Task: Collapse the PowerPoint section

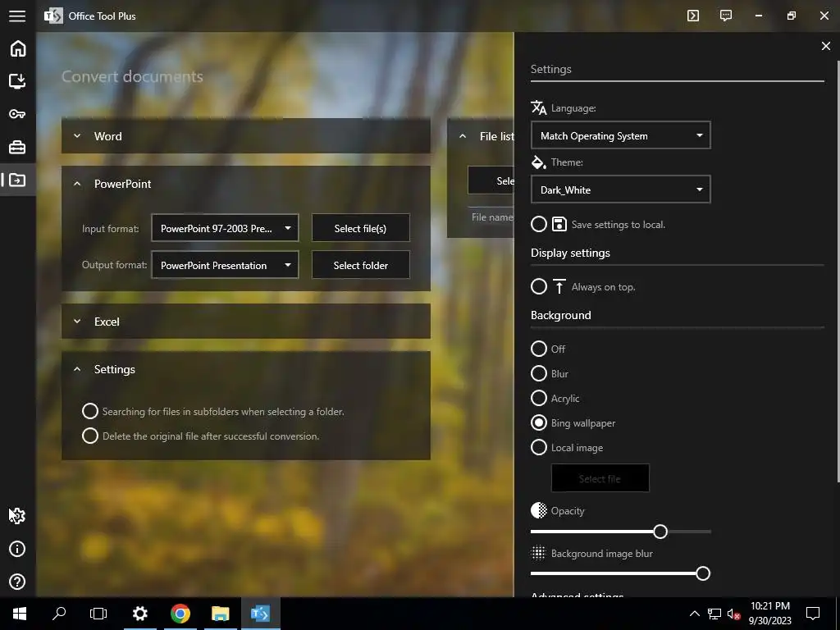Action: point(246,184)
